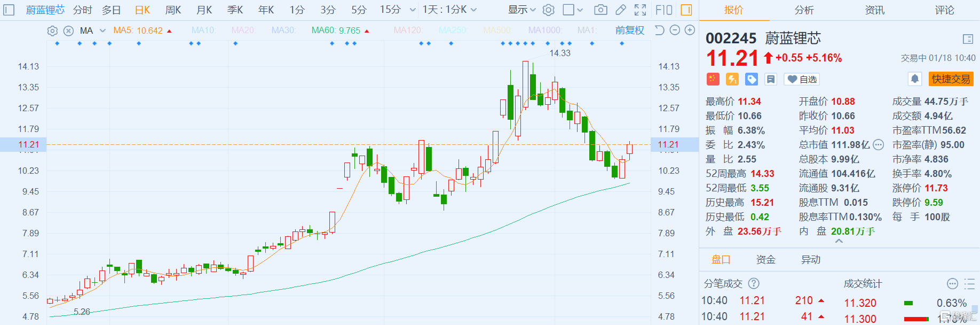This screenshot has width=980, height=325.
Task: Reset chart zoom with the undo arrow
Action: tap(660, 30)
